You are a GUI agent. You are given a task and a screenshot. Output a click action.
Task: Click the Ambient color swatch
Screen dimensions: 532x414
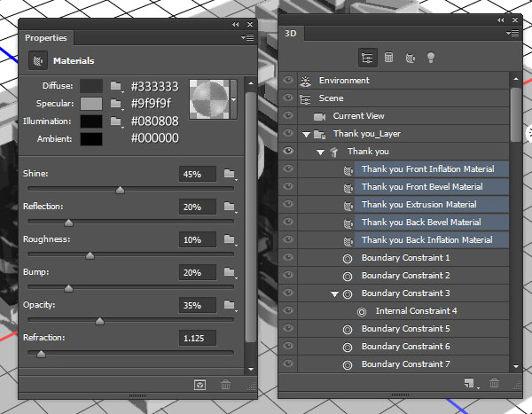(91, 139)
